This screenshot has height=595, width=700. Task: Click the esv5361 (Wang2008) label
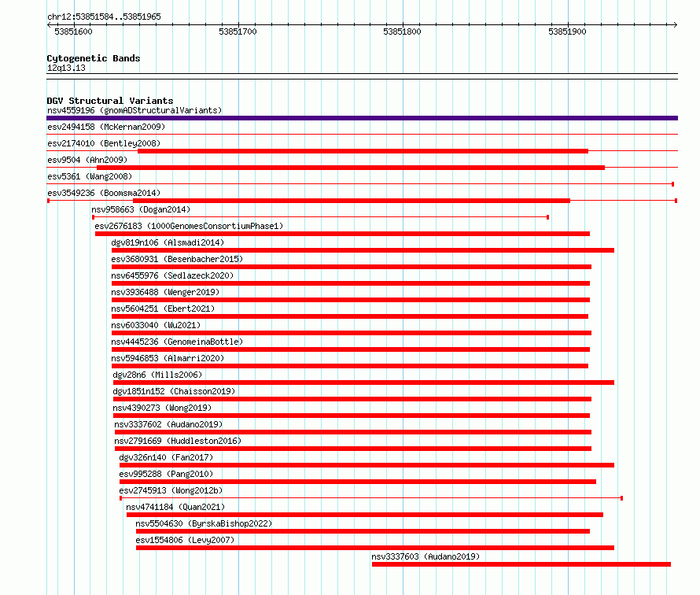(90, 176)
